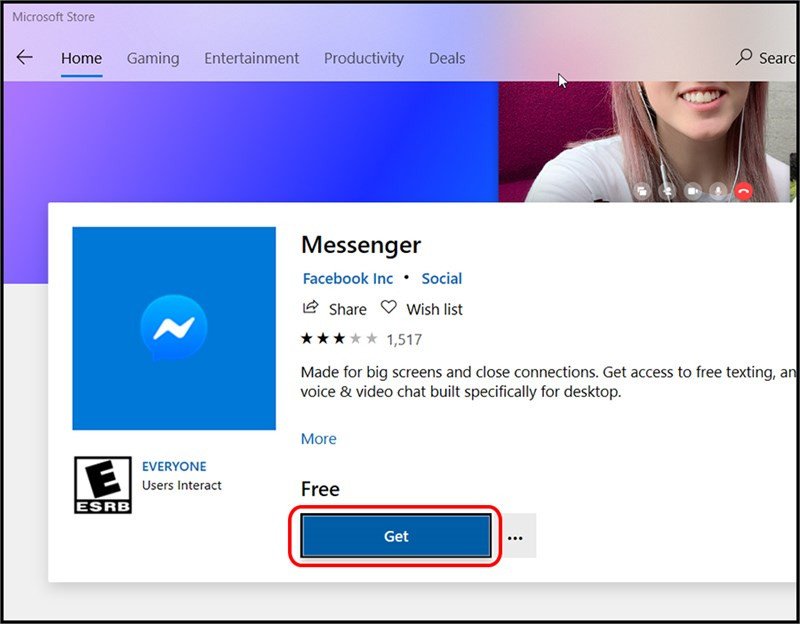Open the Facebook Inc publisher link
This screenshot has height=624, width=800.
[347, 278]
